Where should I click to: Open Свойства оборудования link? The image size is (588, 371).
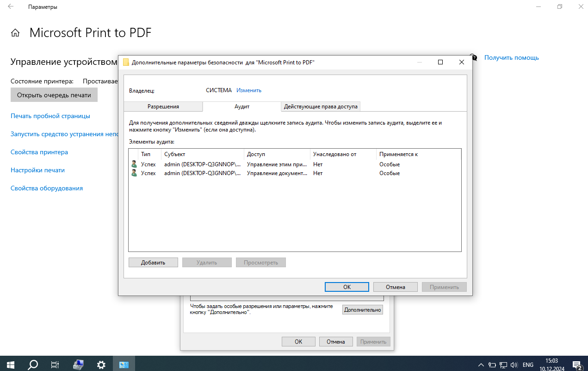[47, 188]
